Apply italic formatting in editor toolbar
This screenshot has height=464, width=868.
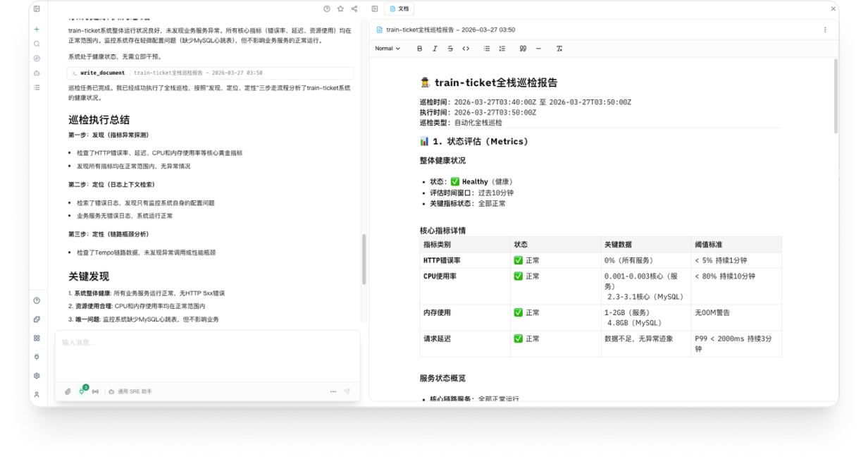click(435, 49)
